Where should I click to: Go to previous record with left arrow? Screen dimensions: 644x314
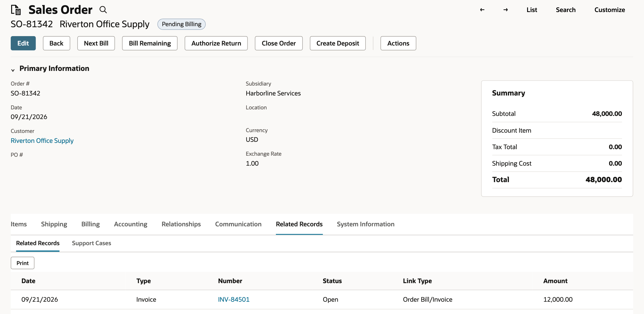click(482, 10)
